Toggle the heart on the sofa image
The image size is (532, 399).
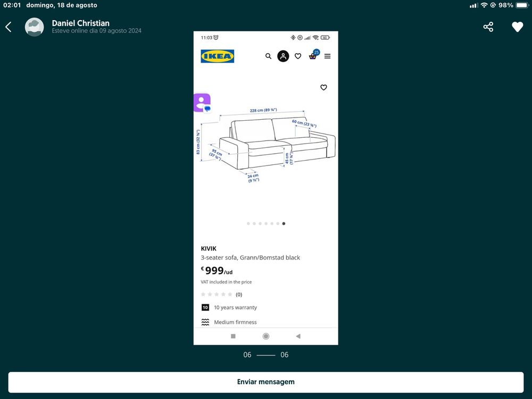point(323,88)
